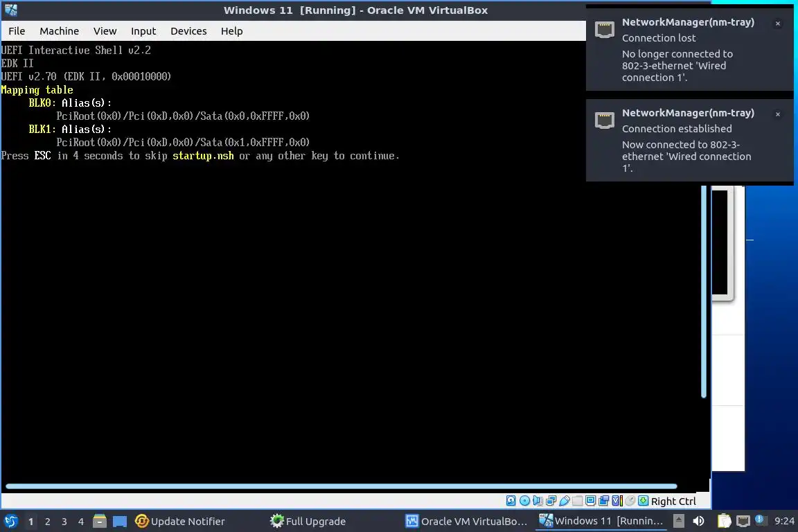Open the View menu

click(x=105, y=31)
